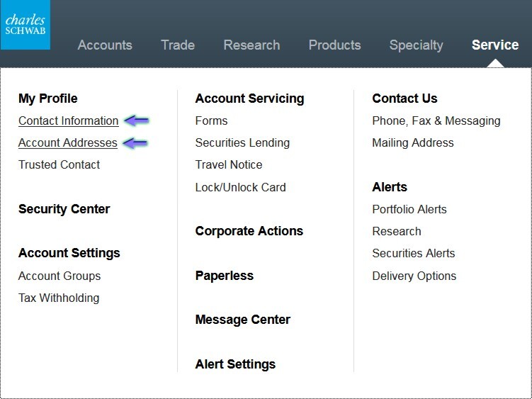
Task: Open Forms under Account Servicing
Action: [211, 120]
